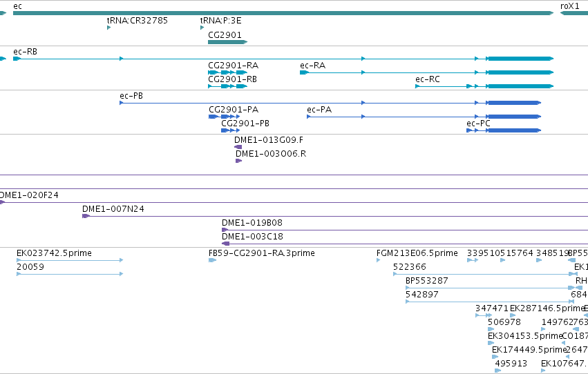Click the DME1-003O06.R clone end
This screenshot has height=374, width=588.
pyautogui.click(x=239, y=161)
